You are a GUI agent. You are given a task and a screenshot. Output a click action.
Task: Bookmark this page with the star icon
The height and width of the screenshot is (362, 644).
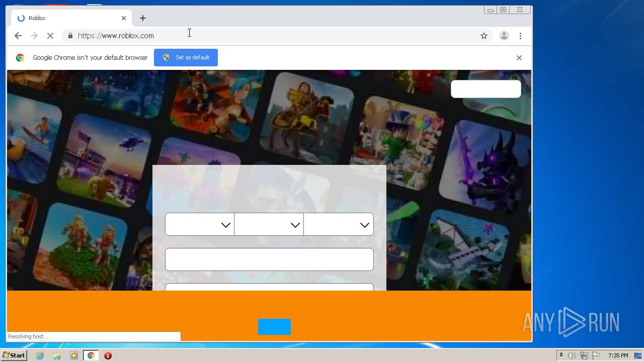pyautogui.click(x=484, y=36)
